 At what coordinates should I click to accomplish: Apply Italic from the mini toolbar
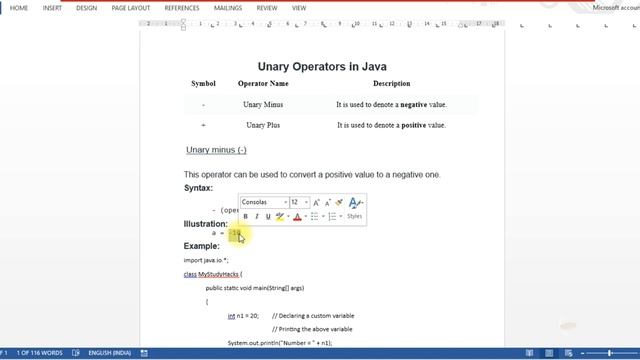click(x=257, y=216)
